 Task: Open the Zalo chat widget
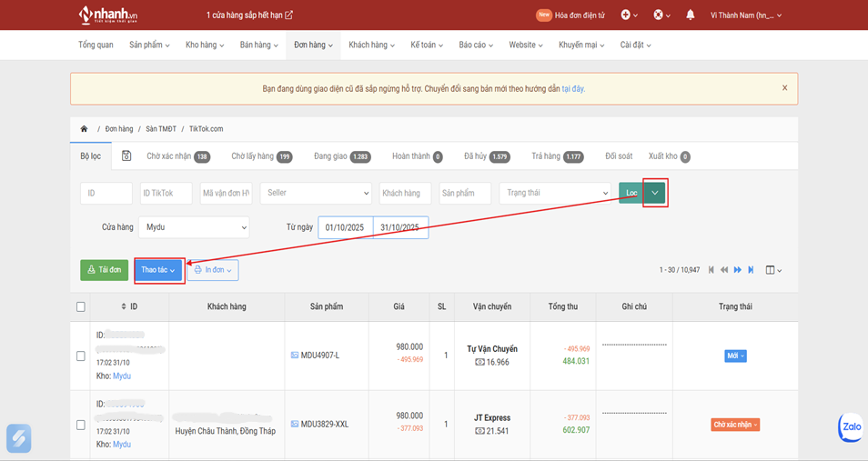point(852,426)
